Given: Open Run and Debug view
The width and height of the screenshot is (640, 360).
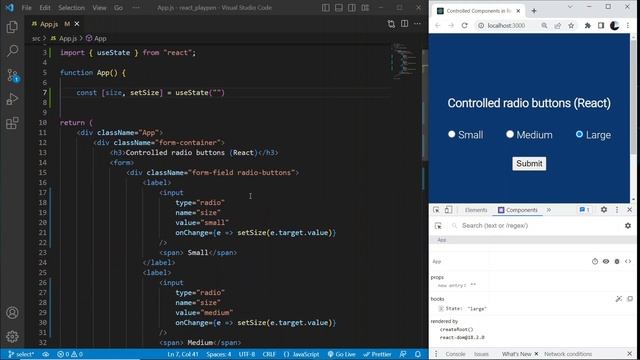Looking at the screenshot, I should click(x=12, y=99).
